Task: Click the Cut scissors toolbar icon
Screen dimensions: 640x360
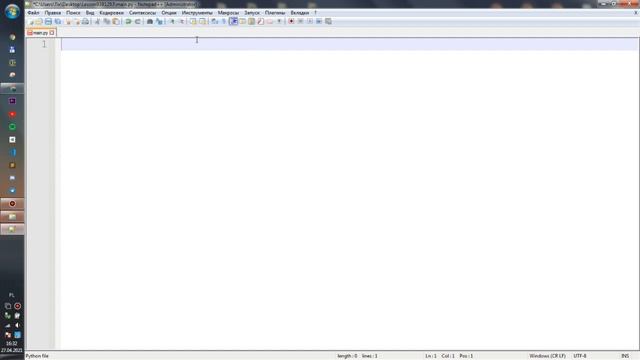Action: [97, 21]
